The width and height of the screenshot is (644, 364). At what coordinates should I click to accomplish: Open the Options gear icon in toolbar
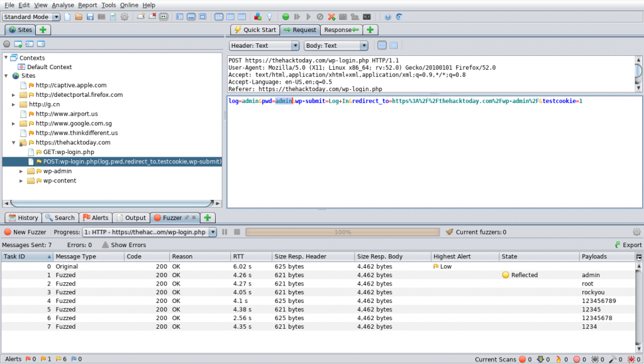124,16
